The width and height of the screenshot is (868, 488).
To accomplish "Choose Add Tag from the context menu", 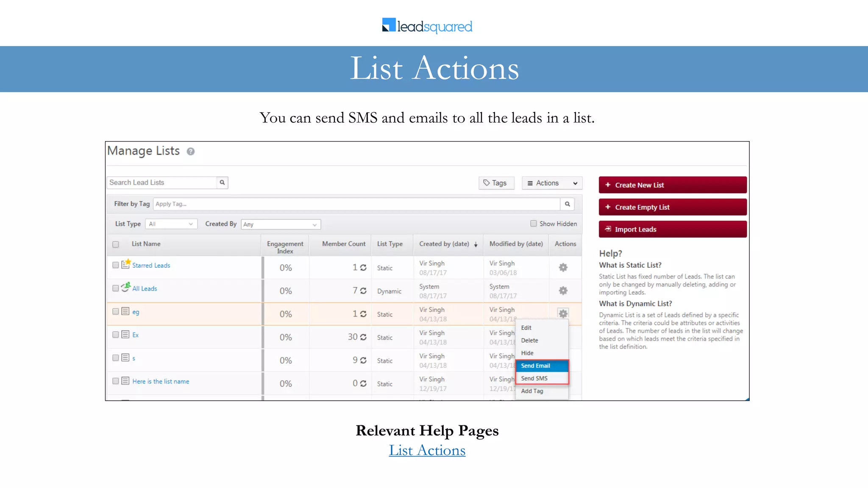I will (x=542, y=391).
